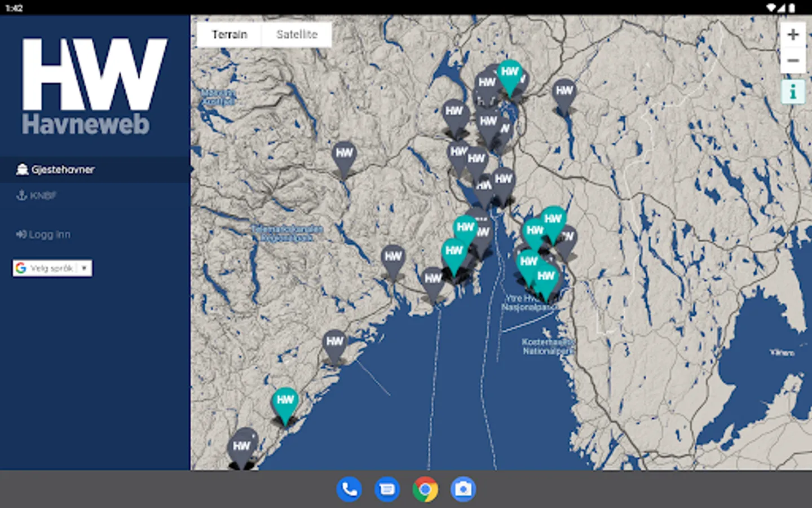Zoom out with the minus button

coord(793,60)
